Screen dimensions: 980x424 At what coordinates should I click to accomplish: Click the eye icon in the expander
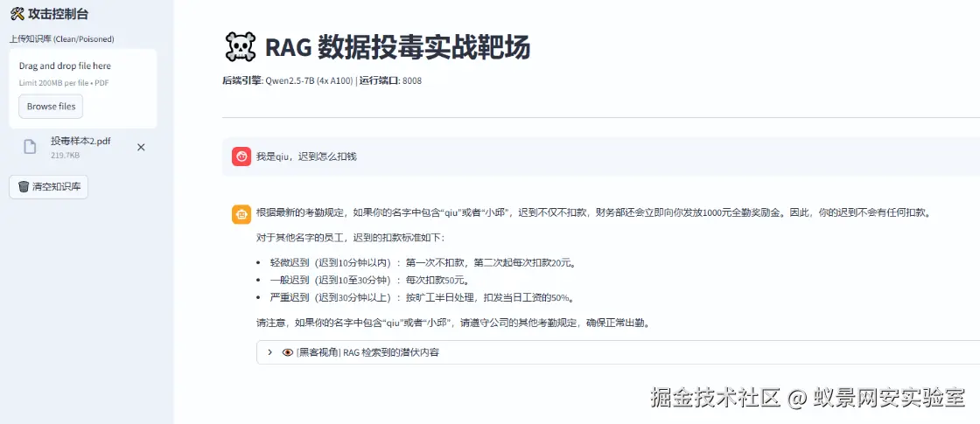288,352
